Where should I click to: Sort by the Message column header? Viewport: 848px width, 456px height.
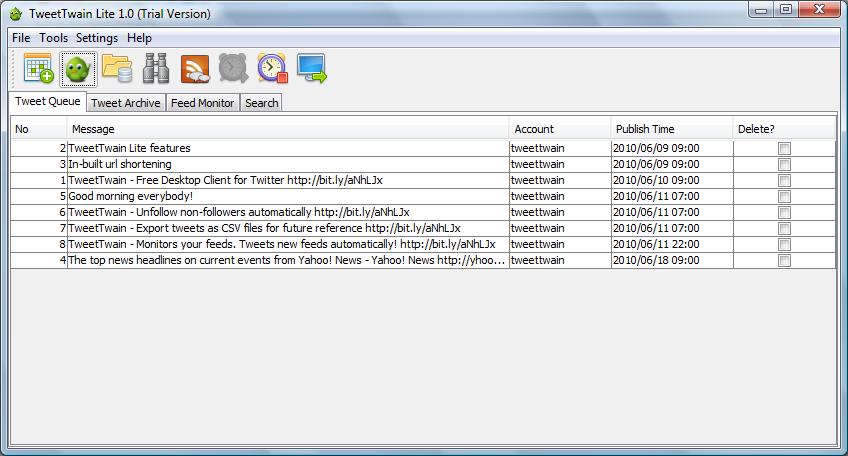click(x=288, y=129)
